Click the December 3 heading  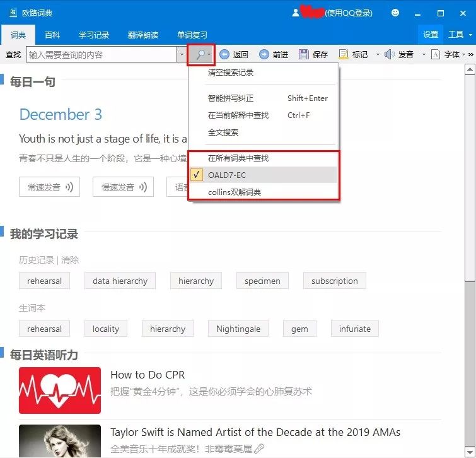[x=61, y=115]
